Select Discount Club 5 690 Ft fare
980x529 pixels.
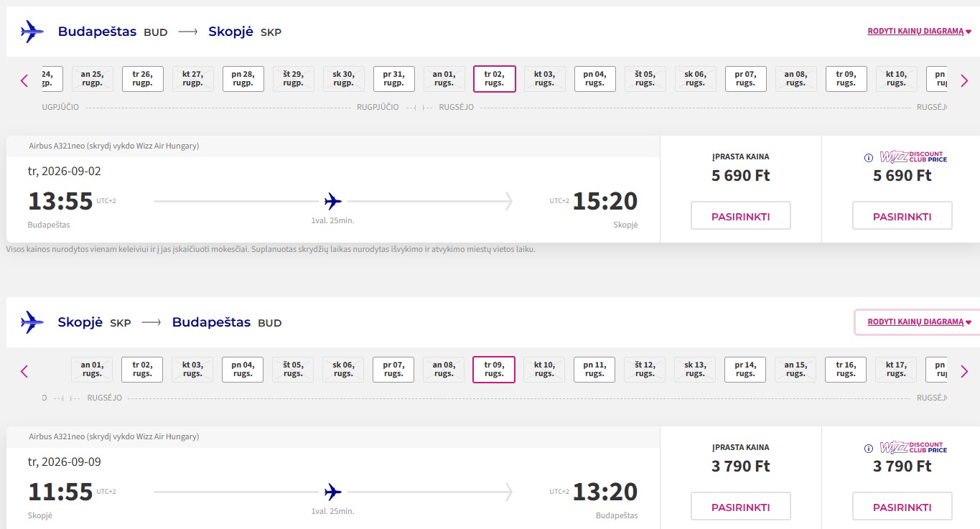[x=902, y=216]
